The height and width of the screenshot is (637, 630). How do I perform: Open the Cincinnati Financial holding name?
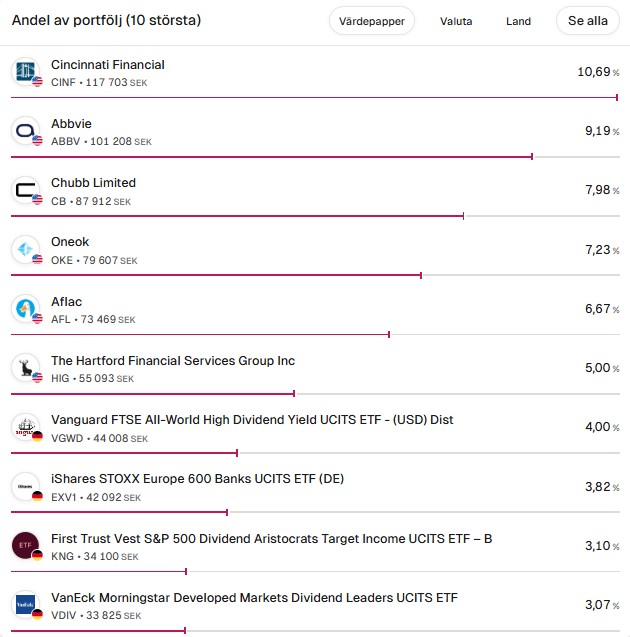point(108,65)
